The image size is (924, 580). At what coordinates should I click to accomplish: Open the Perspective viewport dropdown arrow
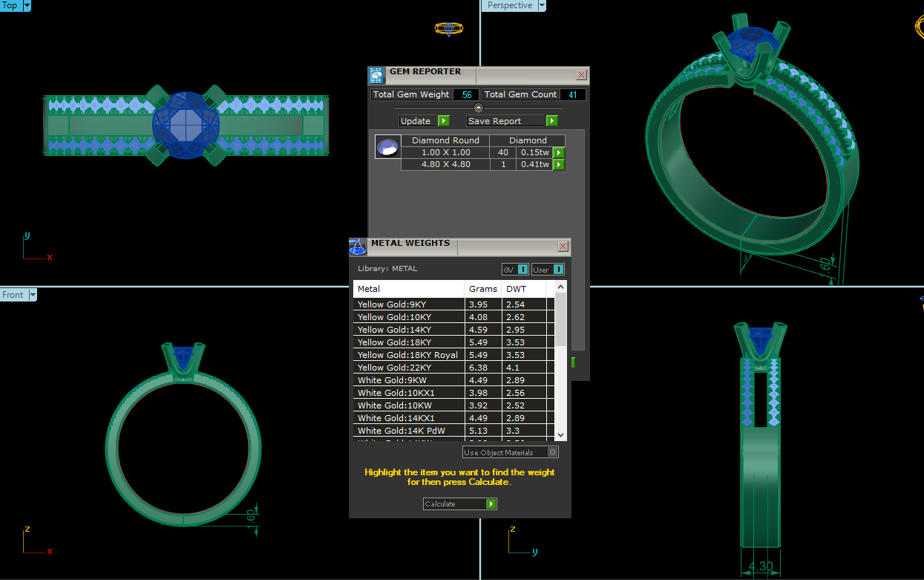(541, 5)
